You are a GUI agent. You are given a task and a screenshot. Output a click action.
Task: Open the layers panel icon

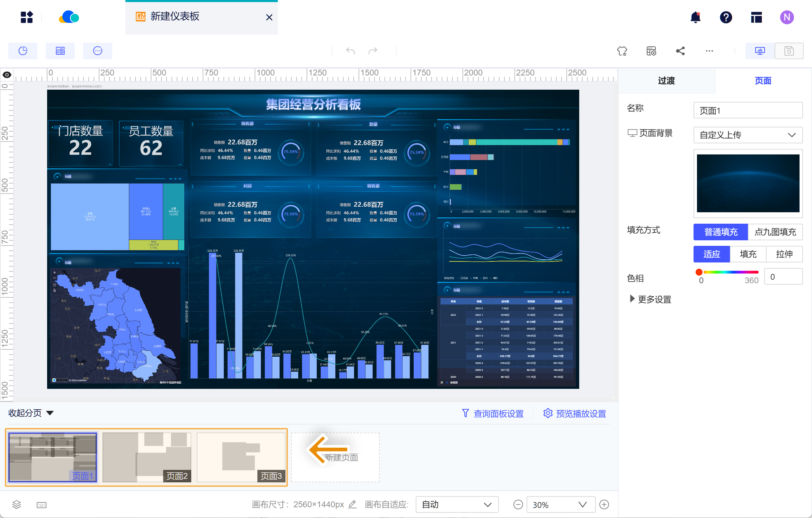(17, 504)
